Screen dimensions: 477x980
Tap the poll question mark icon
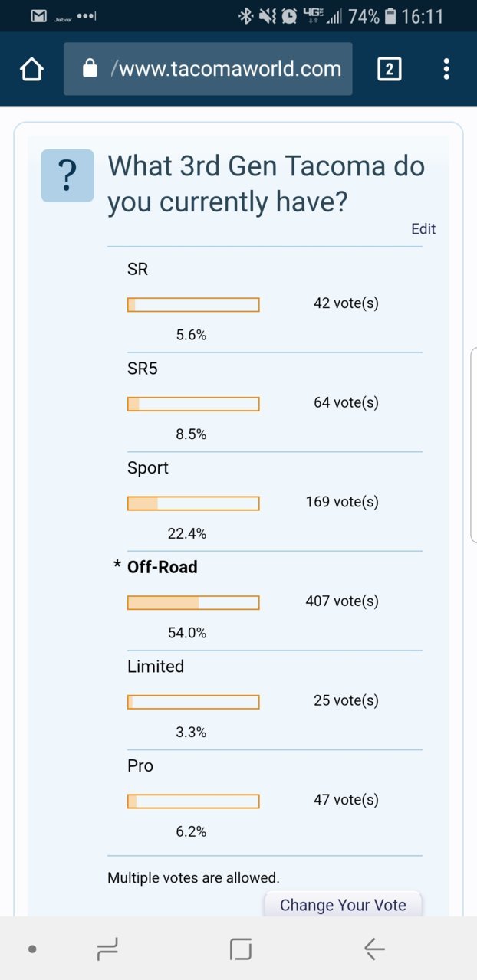pyautogui.click(x=67, y=175)
